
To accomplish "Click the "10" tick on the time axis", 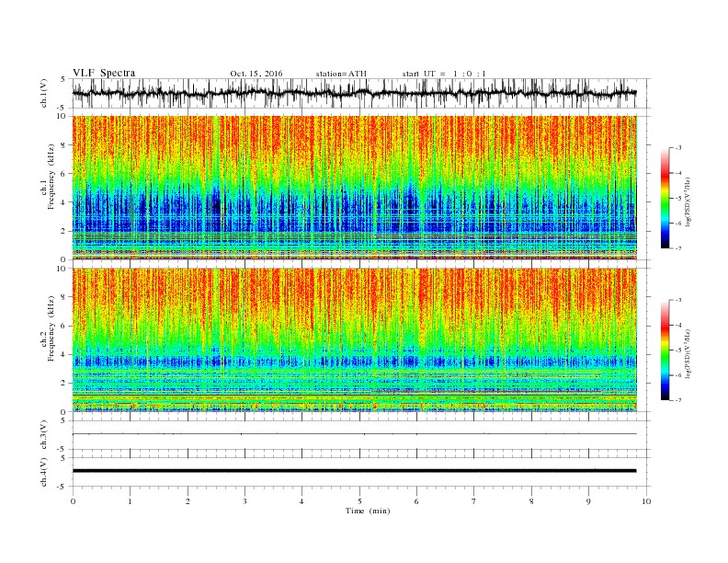I will 646,501.
